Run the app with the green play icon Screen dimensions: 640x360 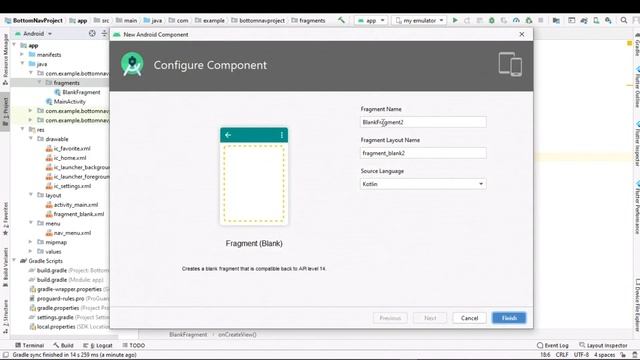coord(455,20)
